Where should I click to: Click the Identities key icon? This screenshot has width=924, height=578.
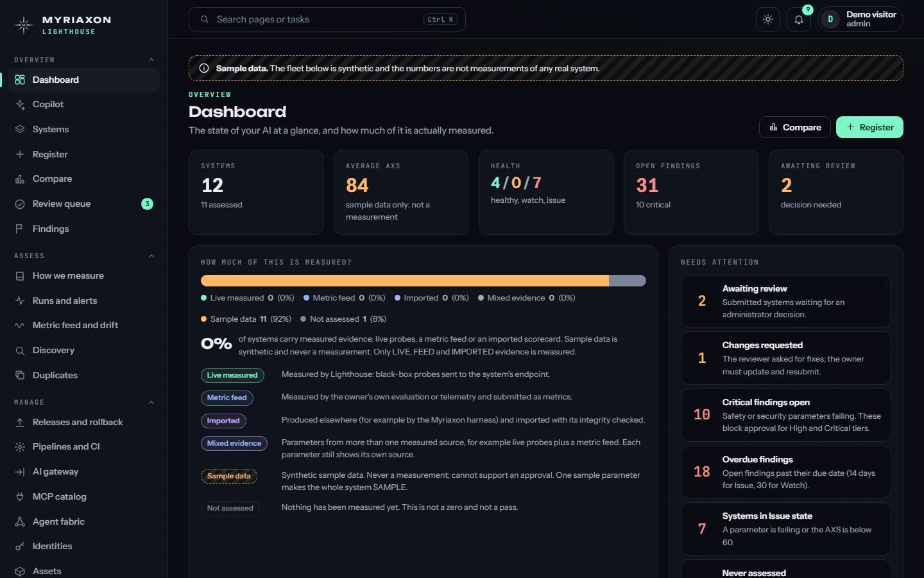20,547
